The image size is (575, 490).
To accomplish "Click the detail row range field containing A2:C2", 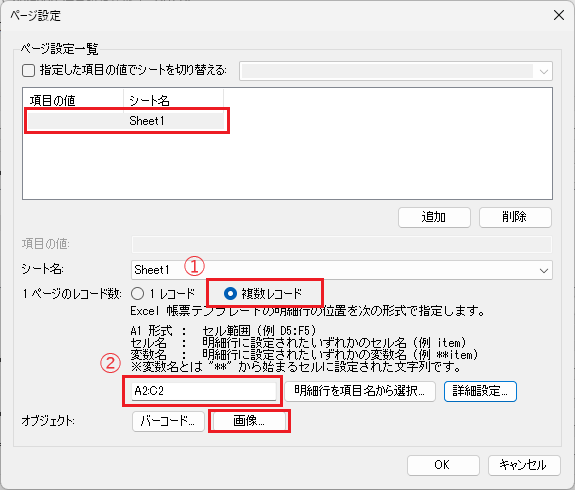I will point(204,391).
